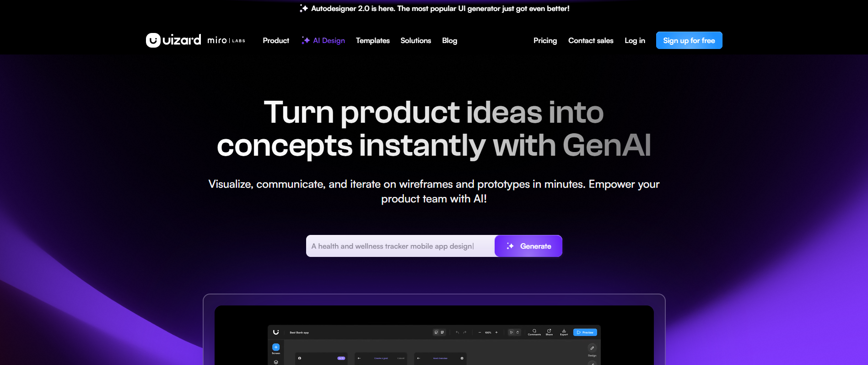Click the back arrow on the Goal Overview screen
This screenshot has height=365, width=868.
point(419,358)
